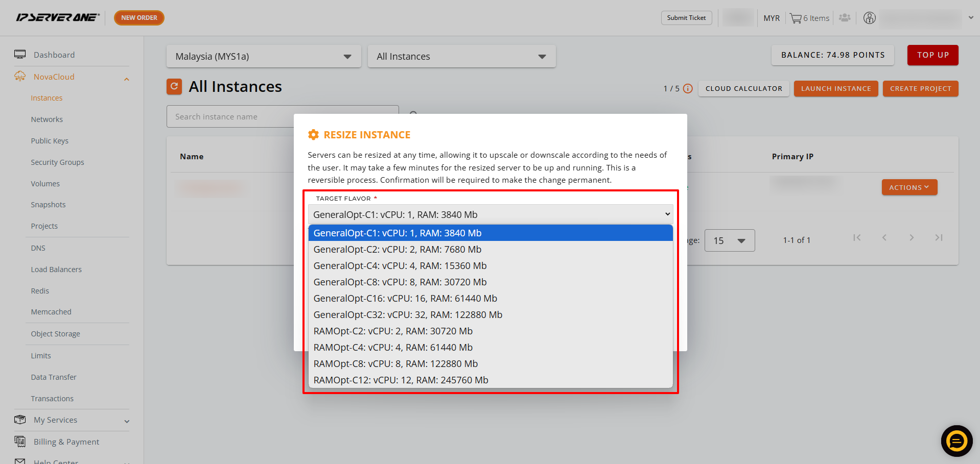Image resolution: width=980 pixels, height=464 pixels.
Task: Click the Balance points button
Action: 833,55
